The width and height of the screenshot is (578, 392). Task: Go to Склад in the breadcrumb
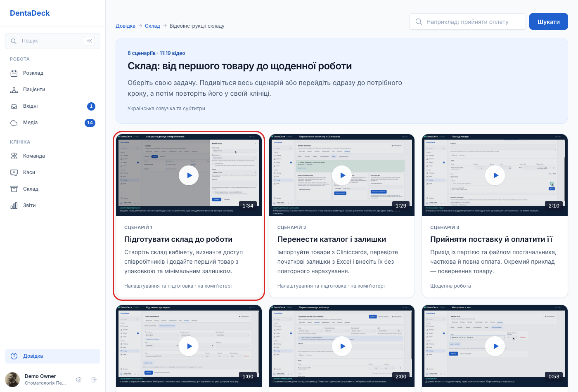pos(152,26)
